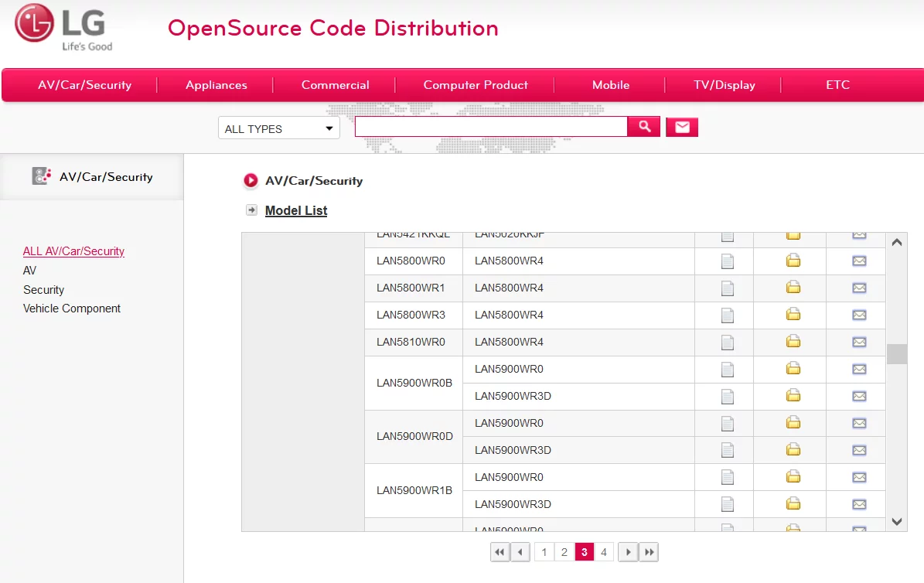924x583 pixels.
Task: Open license document icon in LAN5800WR3 row
Action: click(728, 315)
